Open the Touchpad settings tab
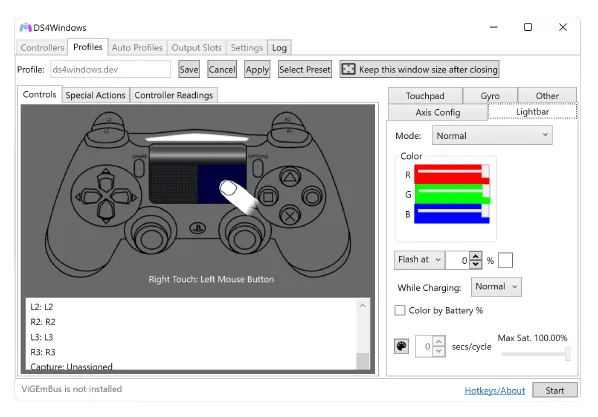Screen dimensions: 598x417 tap(425, 96)
